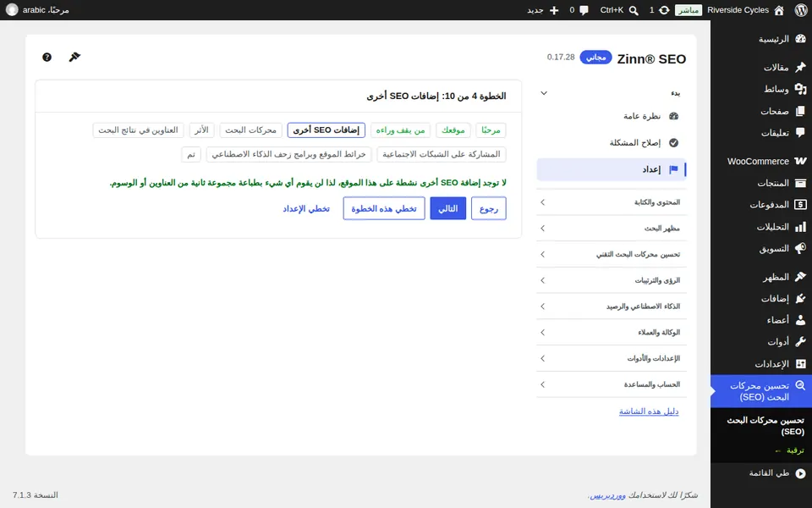Image resolution: width=812 pixels, height=508 pixels.
Task: Click the checkmark icon for إصلاح المشكلة
Action: click(x=674, y=142)
